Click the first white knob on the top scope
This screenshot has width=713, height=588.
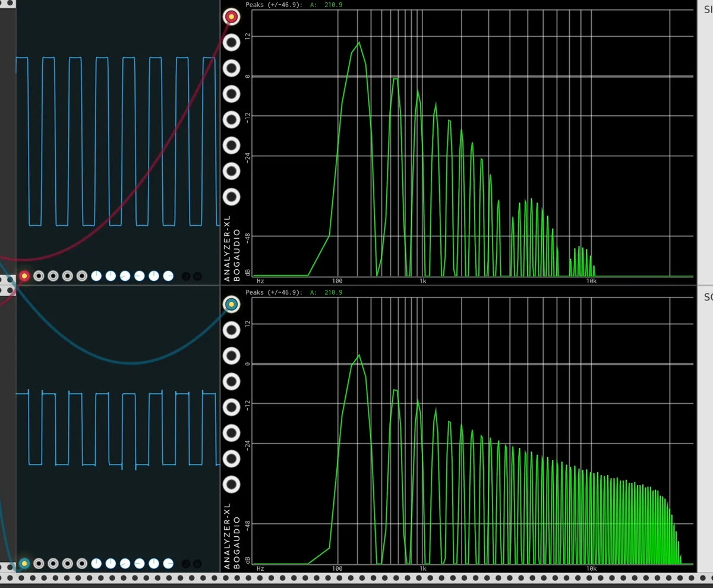point(96,276)
